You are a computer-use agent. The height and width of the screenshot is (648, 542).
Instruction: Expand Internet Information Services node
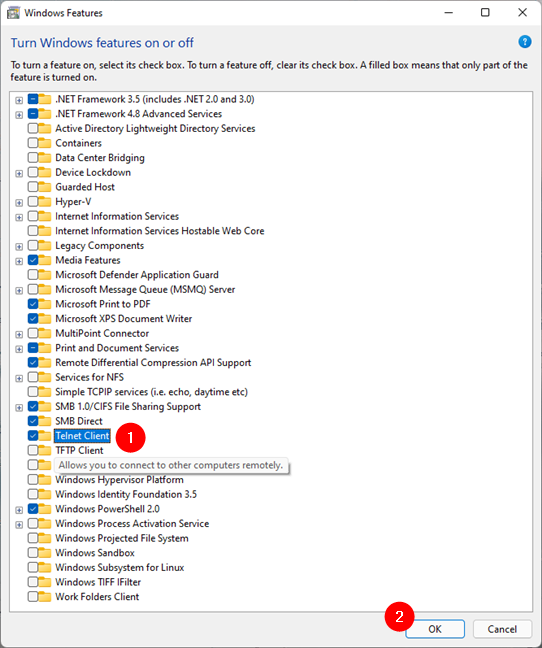(x=19, y=217)
